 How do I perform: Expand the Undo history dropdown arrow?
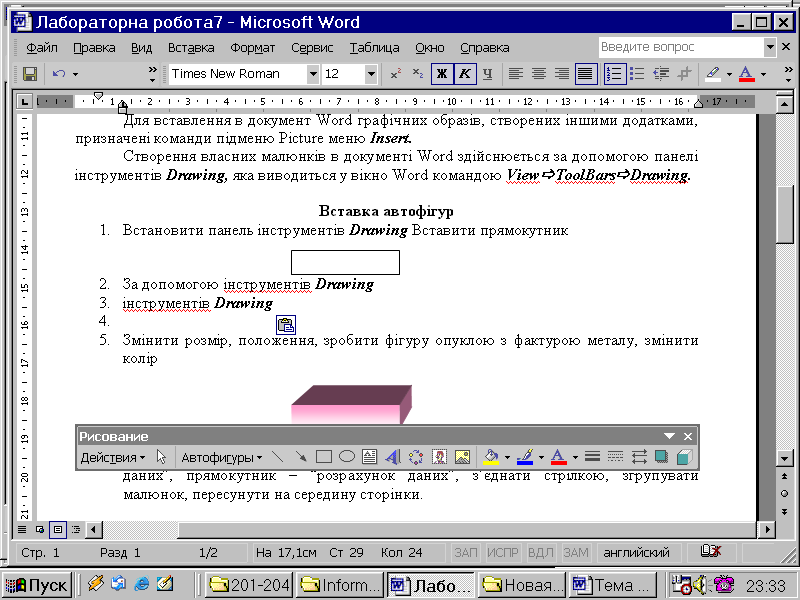pyautogui.click(x=76, y=74)
